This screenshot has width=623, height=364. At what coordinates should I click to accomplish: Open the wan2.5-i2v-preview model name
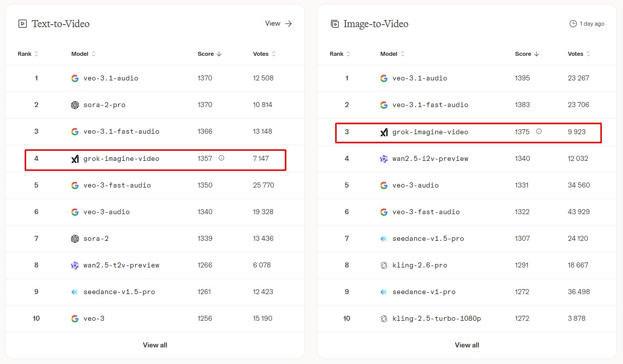[x=430, y=159]
